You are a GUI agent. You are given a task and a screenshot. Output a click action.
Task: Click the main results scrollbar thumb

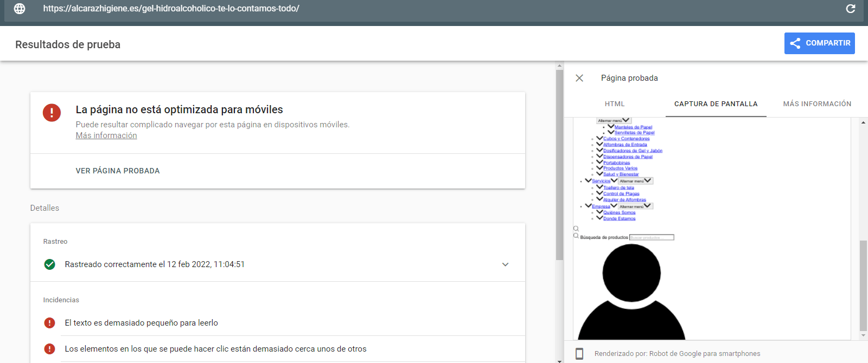(560, 165)
